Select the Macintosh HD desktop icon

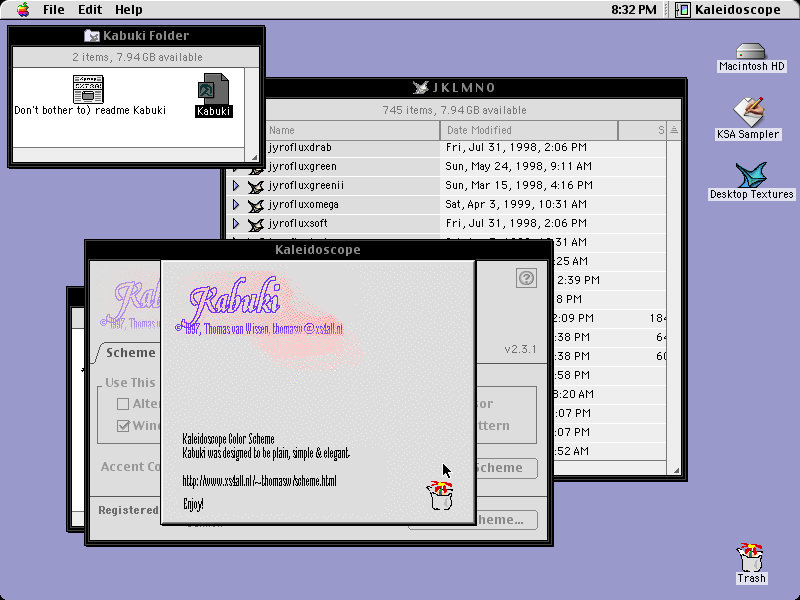751,51
